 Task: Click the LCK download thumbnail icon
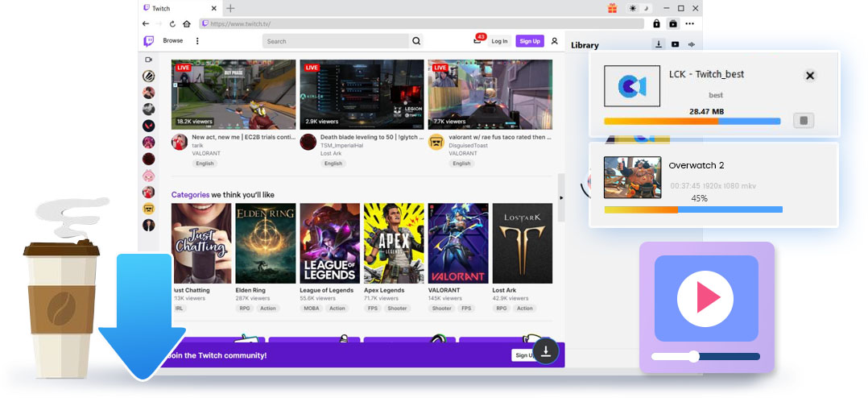click(632, 85)
